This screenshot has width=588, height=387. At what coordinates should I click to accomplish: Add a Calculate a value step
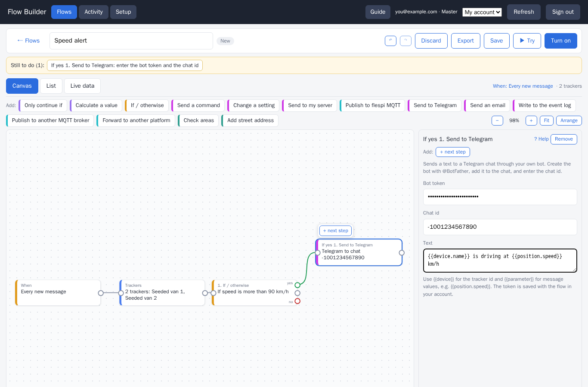pos(96,105)
